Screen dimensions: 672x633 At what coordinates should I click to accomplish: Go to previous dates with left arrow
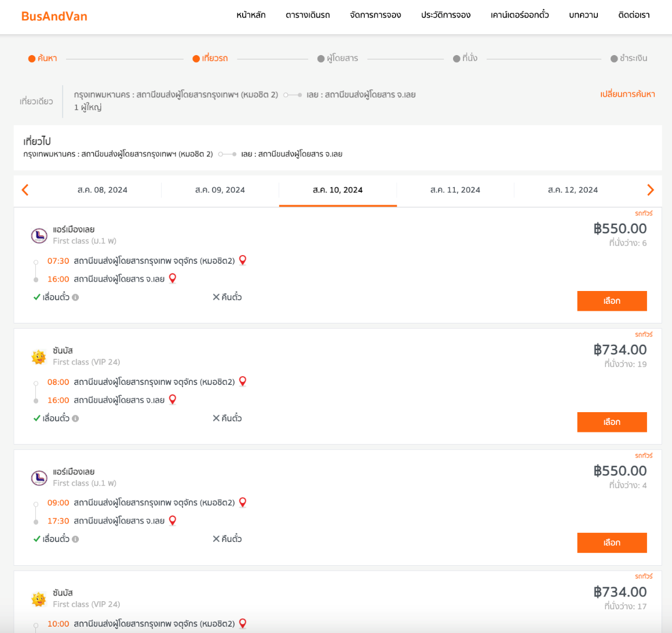coord(25,190)
